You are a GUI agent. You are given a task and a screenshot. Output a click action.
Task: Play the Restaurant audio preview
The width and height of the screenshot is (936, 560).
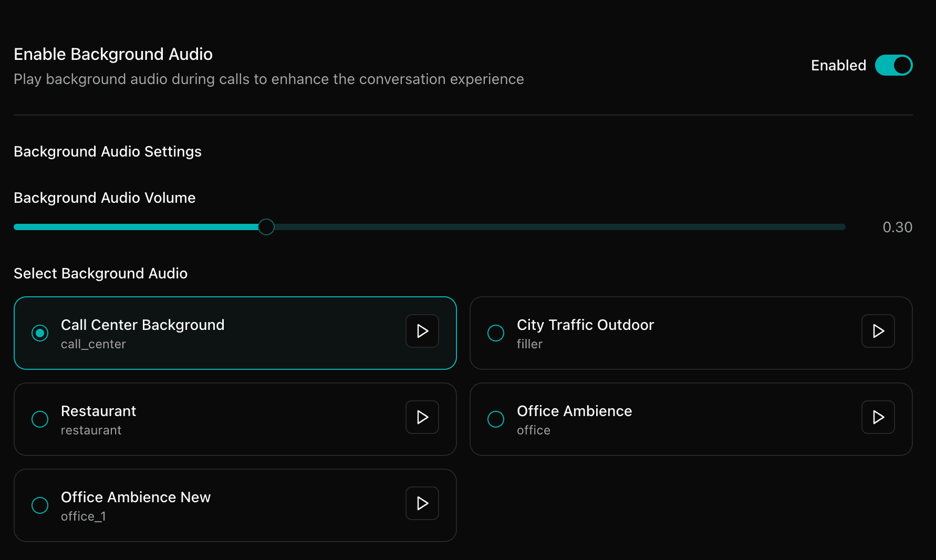point(421,417)
